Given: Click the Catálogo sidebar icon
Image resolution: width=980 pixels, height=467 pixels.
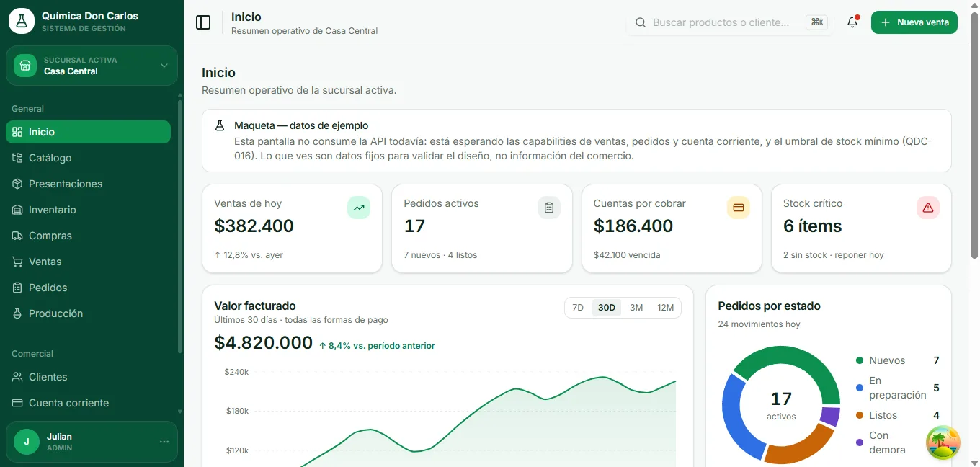Looking at the screenshot, I should pyautogui.click(x=18, y=158).
